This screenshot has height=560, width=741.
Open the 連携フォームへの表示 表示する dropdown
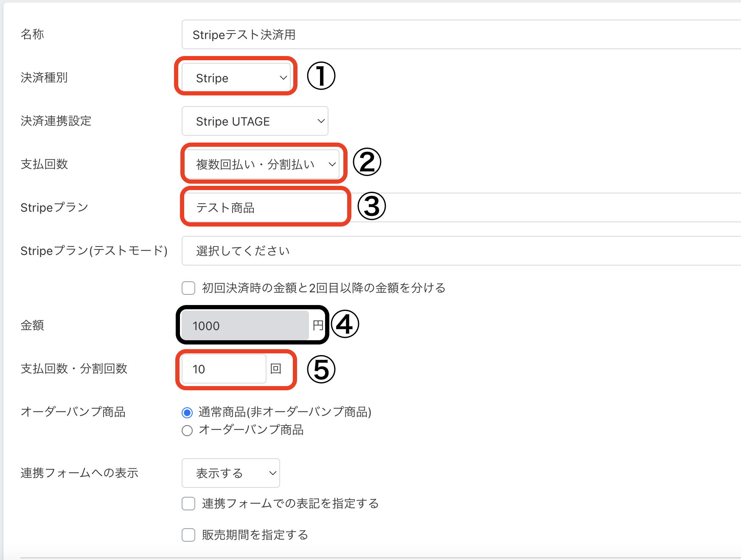tap(230, 473)
